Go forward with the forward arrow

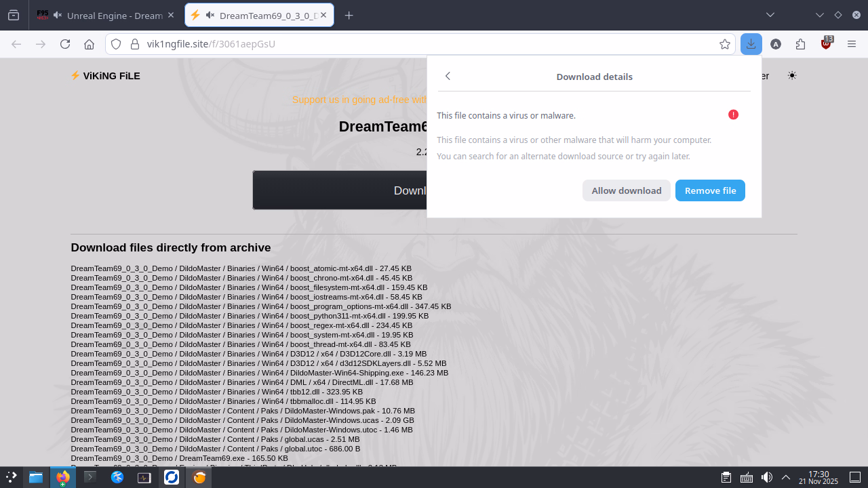coord(41,44)
